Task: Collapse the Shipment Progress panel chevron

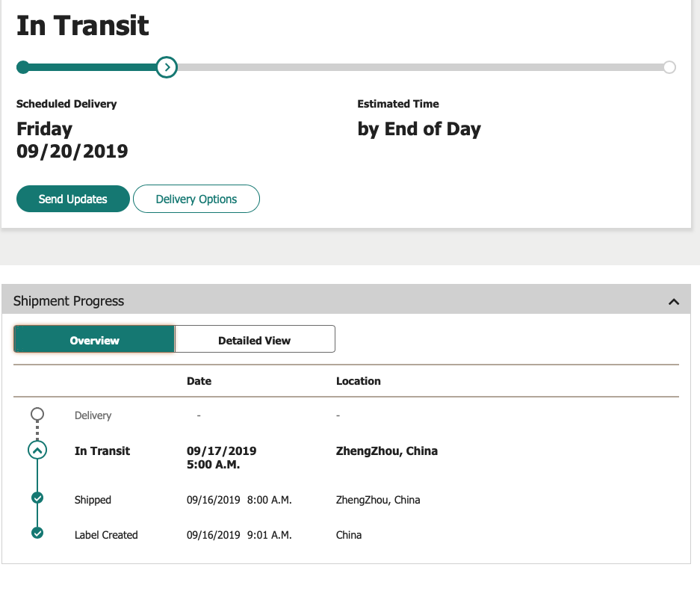Action: pyautogui.click(x=674, y=302)
